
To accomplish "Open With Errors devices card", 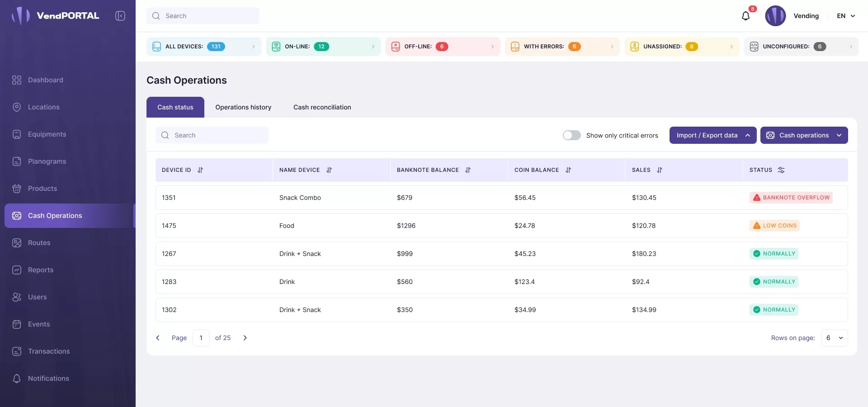I will pyautogui.click(x=562, y=47).
